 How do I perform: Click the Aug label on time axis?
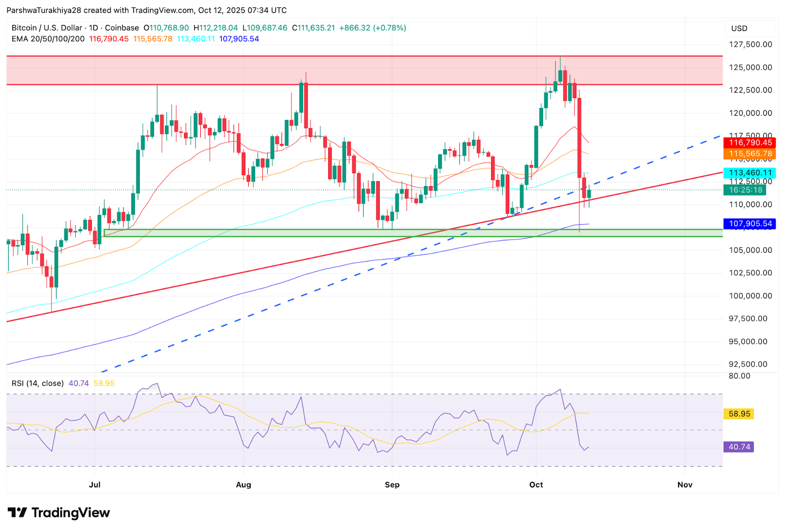(x=243, y=485)
